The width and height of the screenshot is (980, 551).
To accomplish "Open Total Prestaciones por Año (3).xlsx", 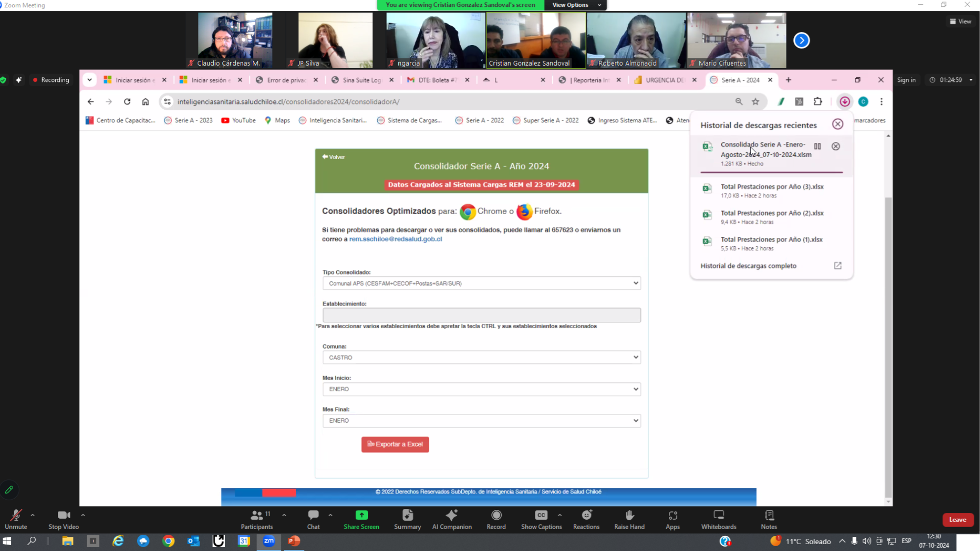I will [771, 191].
